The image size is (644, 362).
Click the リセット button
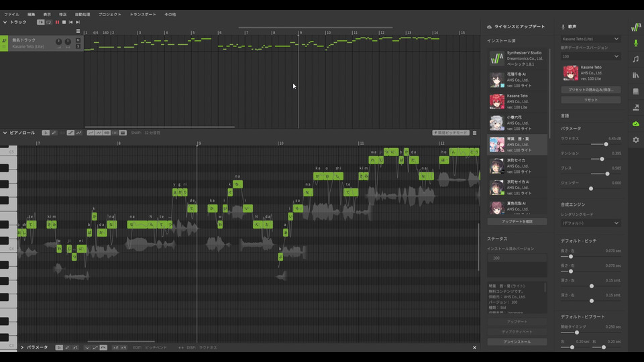tap(590, 100)
